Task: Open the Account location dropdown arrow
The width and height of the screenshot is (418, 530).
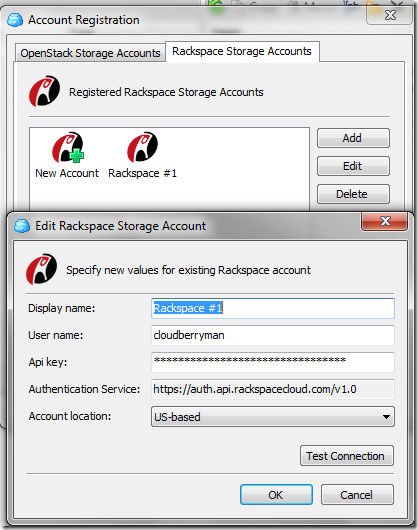Action: click(x=386, y=417)
